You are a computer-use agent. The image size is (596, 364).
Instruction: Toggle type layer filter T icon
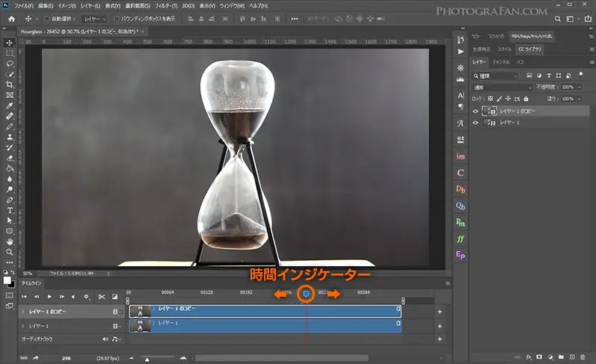click(x=548, y=75)
